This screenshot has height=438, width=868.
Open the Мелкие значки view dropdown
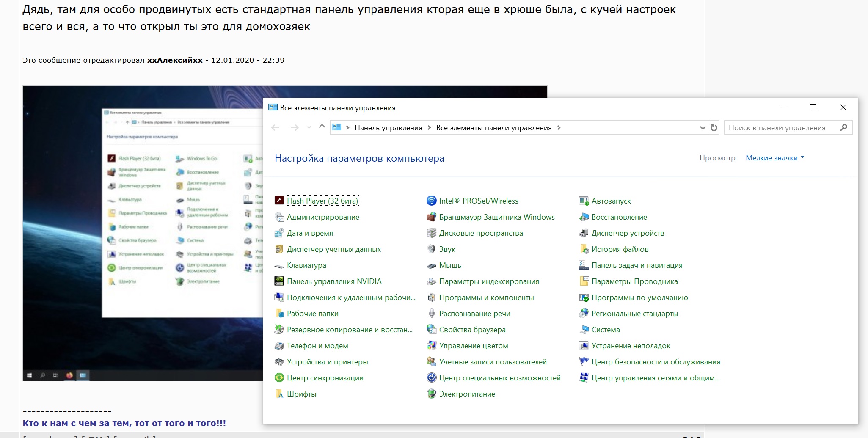pyautogui.click(x=774, y=158)
